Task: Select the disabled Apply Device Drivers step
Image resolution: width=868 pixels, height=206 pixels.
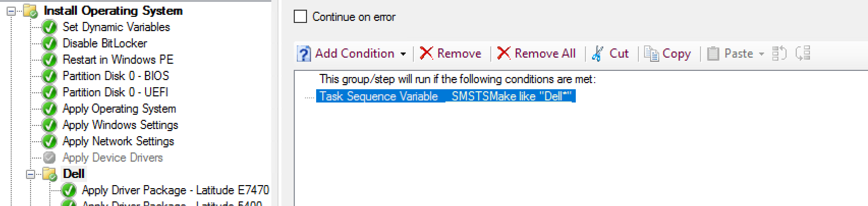Action: [113, 158]
